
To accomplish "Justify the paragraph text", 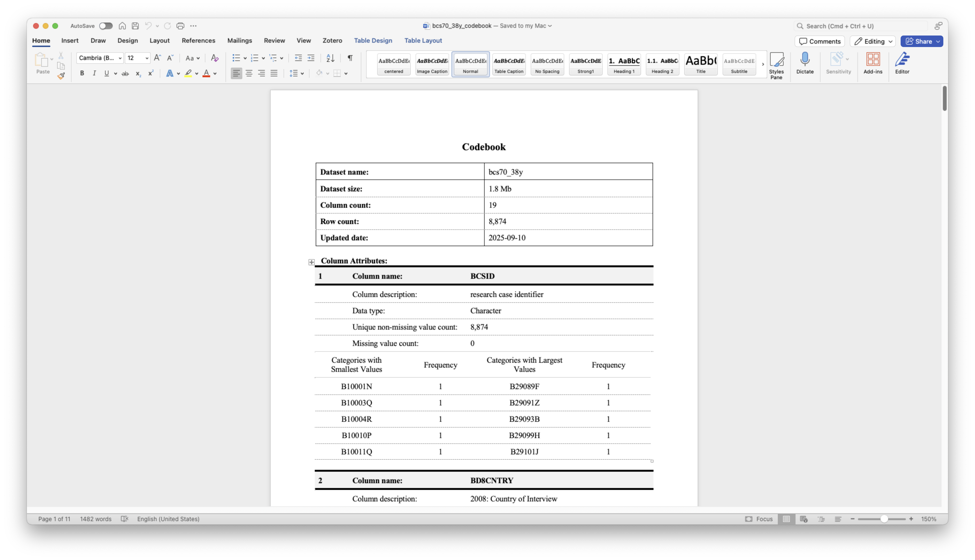I will pyautogui.click(x=274, y=73).
